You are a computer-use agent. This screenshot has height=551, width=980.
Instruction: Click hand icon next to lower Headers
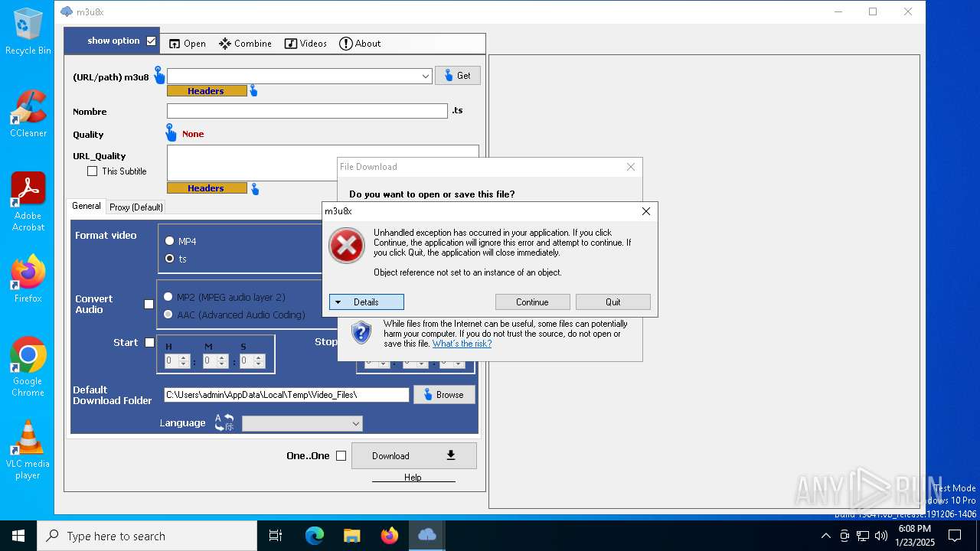click(255, 189)
